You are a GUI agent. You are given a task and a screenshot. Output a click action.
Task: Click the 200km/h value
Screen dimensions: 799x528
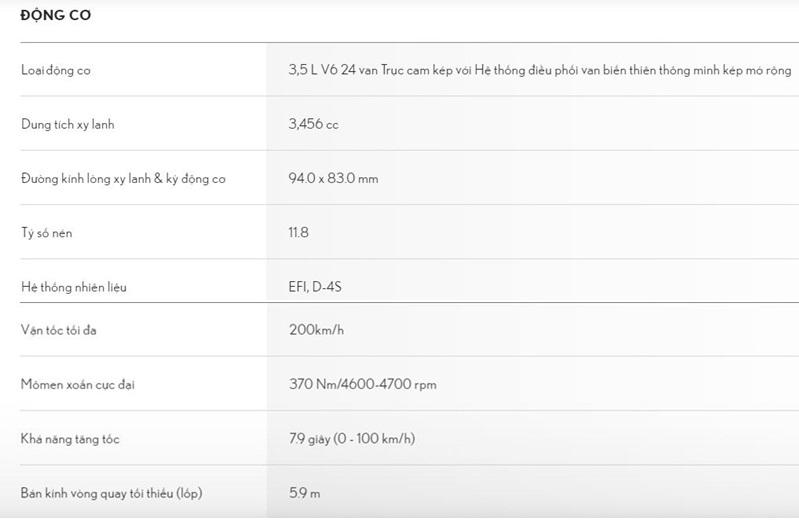coord(316,330)
